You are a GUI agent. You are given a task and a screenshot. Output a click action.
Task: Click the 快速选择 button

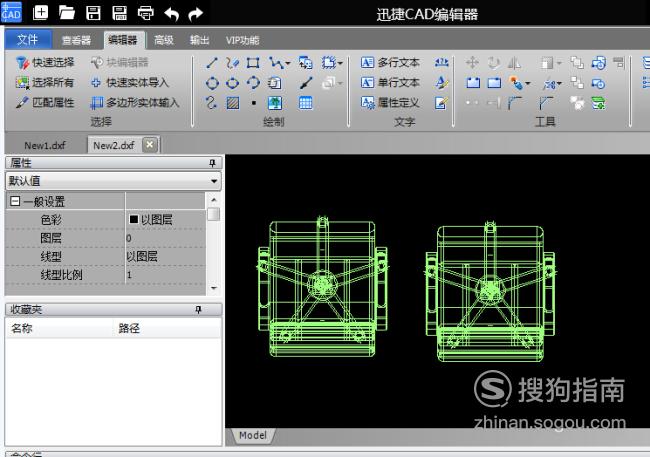pyautogui.click(x=45, y=63)
